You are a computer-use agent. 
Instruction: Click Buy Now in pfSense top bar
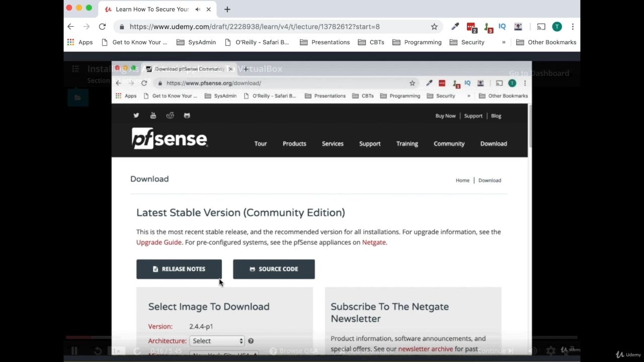click(x=445, y=116)
